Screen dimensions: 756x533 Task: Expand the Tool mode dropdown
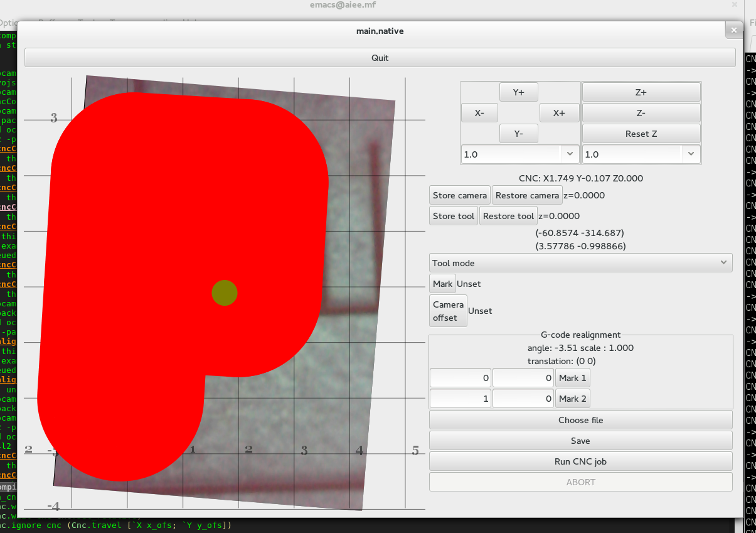click(x=581, y=263)
